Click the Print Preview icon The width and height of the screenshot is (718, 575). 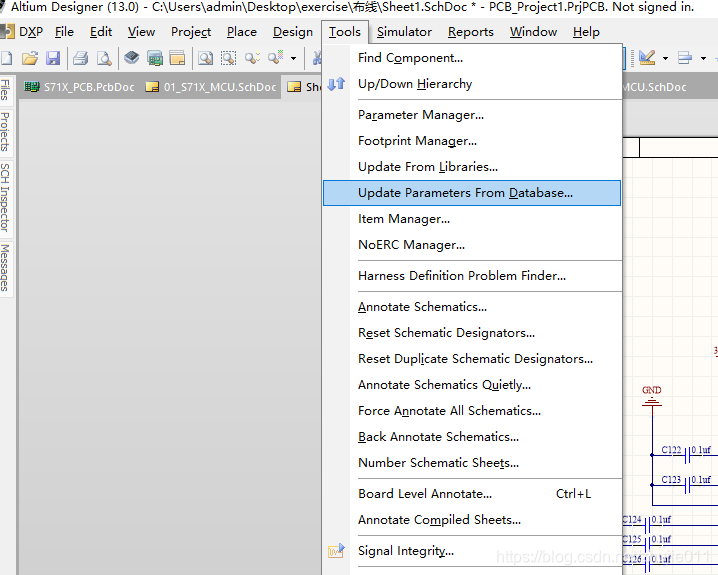point(104,58)
